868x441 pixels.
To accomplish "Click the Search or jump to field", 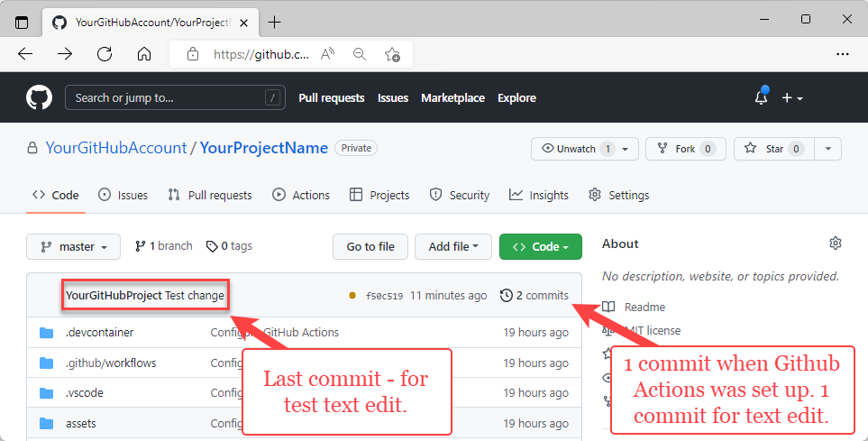I will (x=175, y=97).
